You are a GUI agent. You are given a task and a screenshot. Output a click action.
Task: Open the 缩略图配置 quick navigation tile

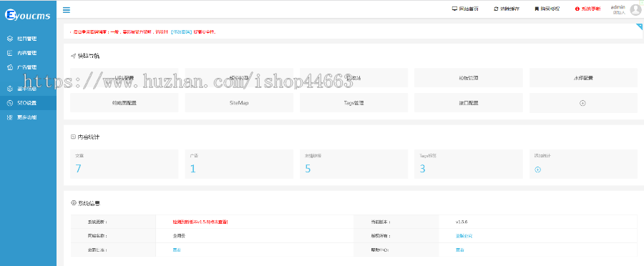125,103
